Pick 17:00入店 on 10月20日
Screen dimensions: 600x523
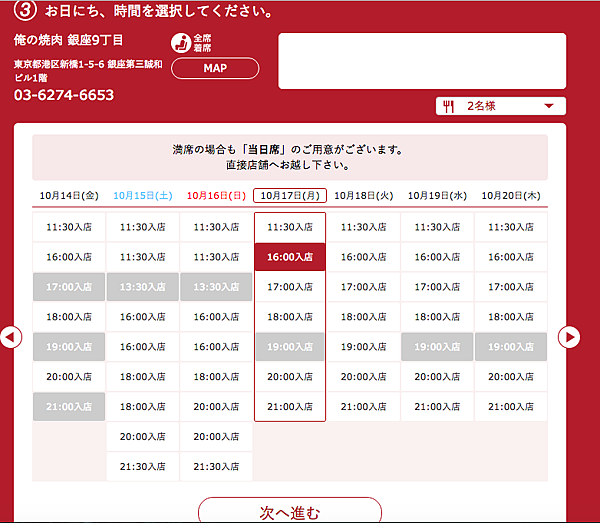511,287
